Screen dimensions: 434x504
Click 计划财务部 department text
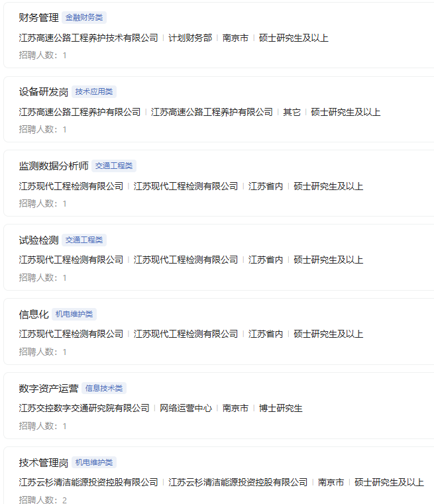tap(190, 38)
